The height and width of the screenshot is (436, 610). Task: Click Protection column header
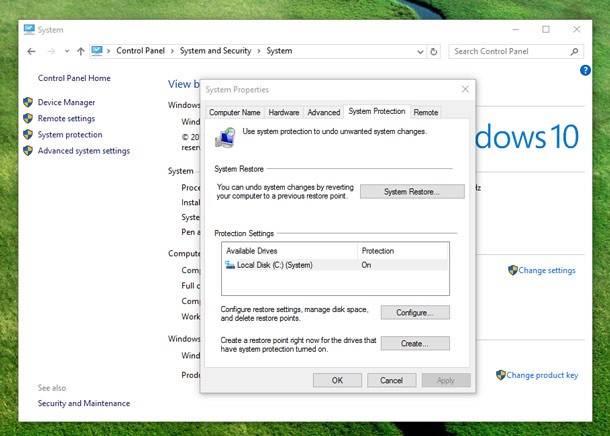[x=403, y=251]
